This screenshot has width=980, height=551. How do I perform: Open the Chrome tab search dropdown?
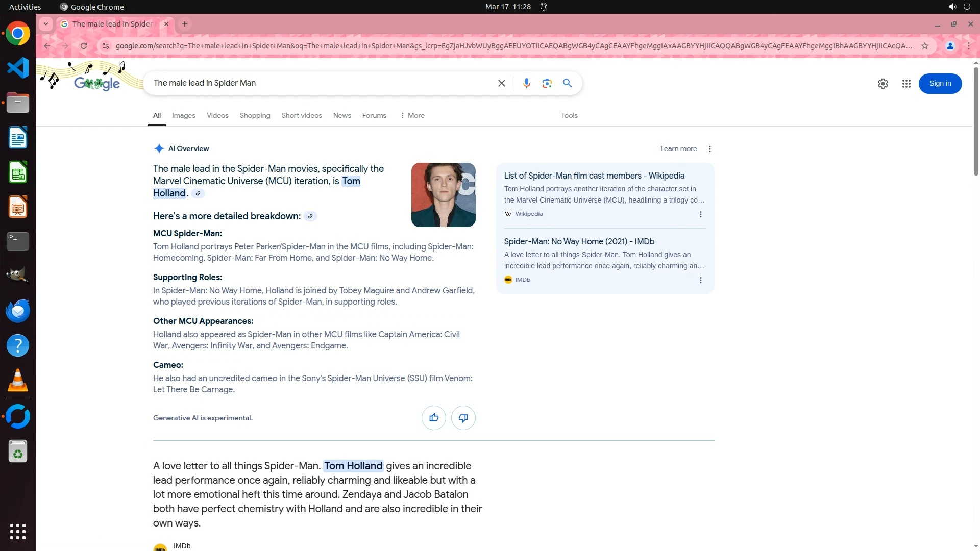[46, 24]
